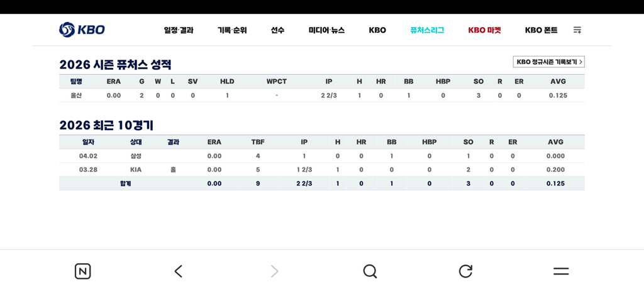Open the KBO 마켓 link
The width and height of the screenshot is (644, 297).
484,30
